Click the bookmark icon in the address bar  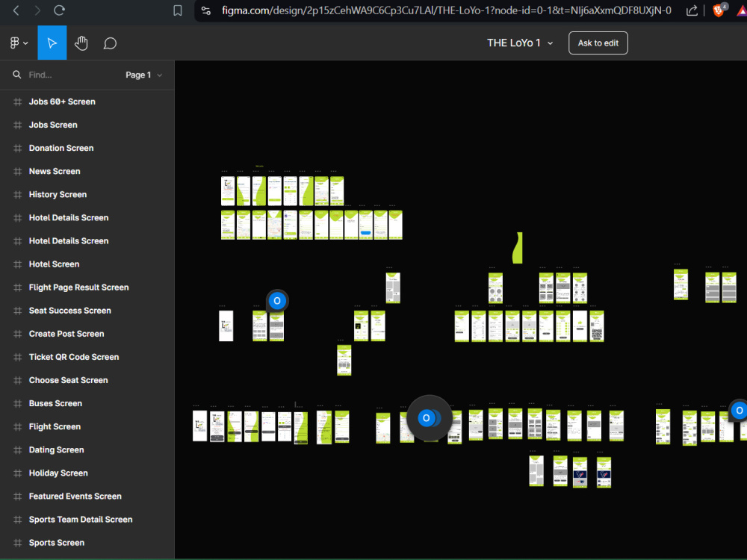click(176, 10)
